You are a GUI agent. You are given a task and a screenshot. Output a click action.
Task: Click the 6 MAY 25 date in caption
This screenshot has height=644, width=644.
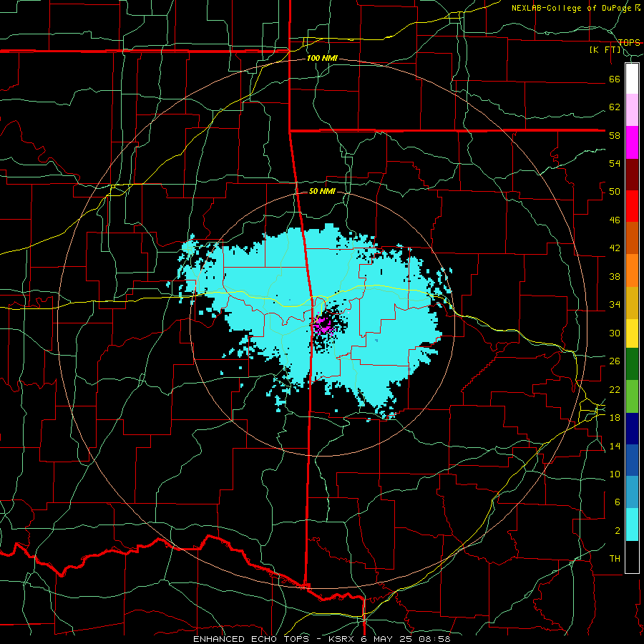[387, 639]
